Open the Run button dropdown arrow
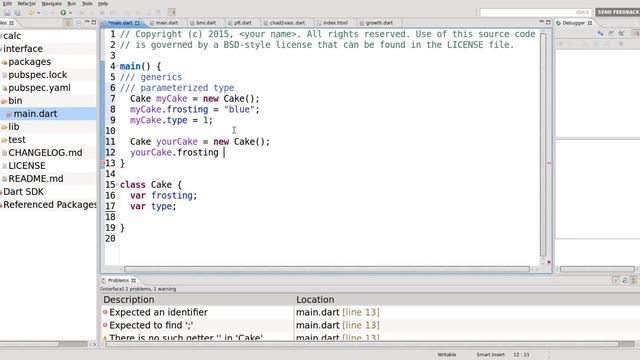640x360 pixels. (70, 13)
